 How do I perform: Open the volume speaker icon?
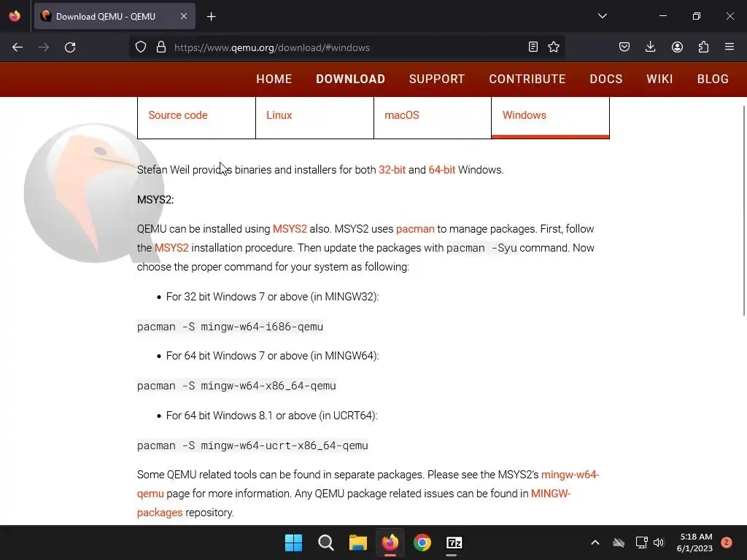pyautogui.click(x=659, y=542)
